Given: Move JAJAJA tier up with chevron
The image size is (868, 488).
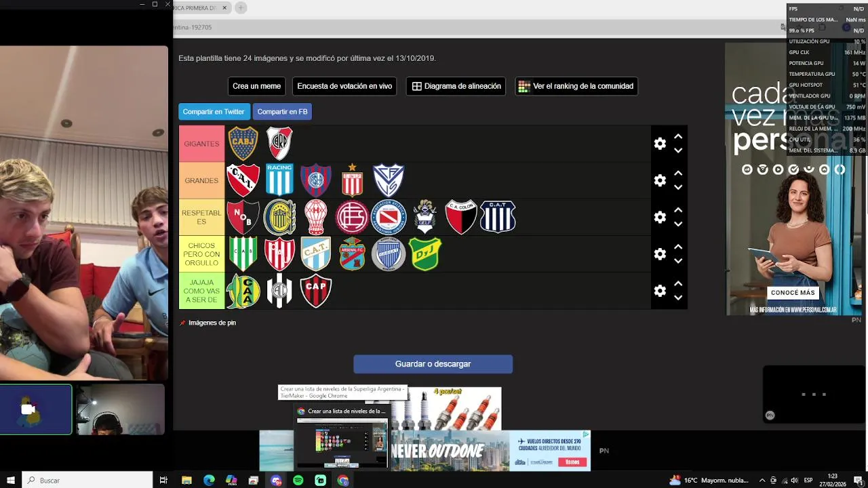Looking at the screenshot, I should click(x=678, y=283).
